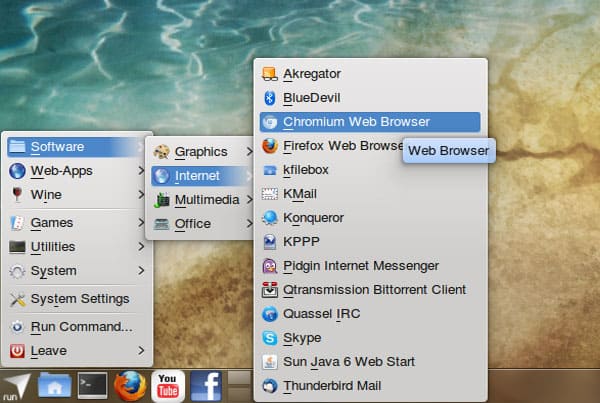This screenshot has height=403, width=600.
Task: Click the Thunderbird Mail icon
Action: (x=270, y=386)
